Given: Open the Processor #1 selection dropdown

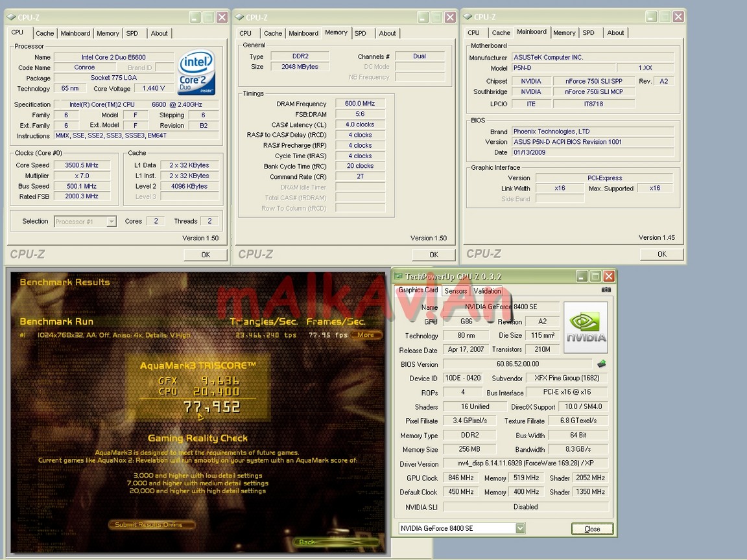Looking at the screenshot, I should click(112, 222).
